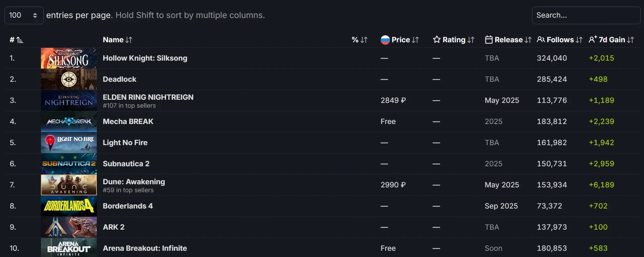The height and width of the screenshot is (257, 644).
Task: Click the 7d Gain person-plus icon
Action: pyautogui.click(x=593, y=39)
